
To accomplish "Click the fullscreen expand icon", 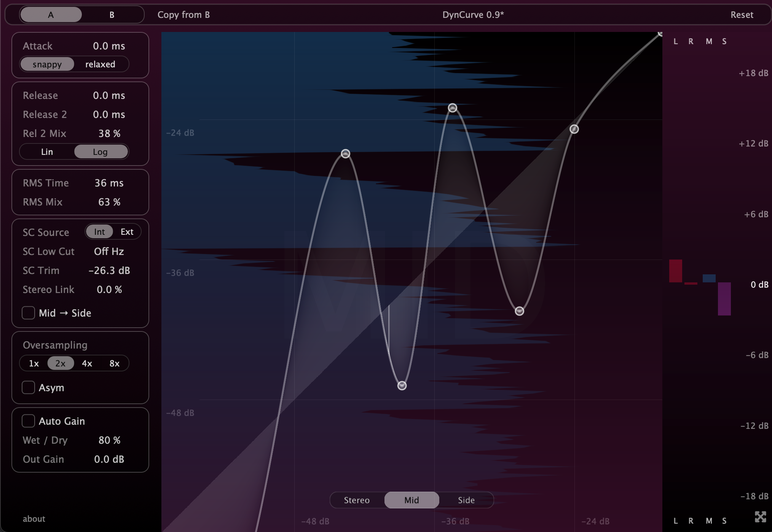I will [760, 516].
